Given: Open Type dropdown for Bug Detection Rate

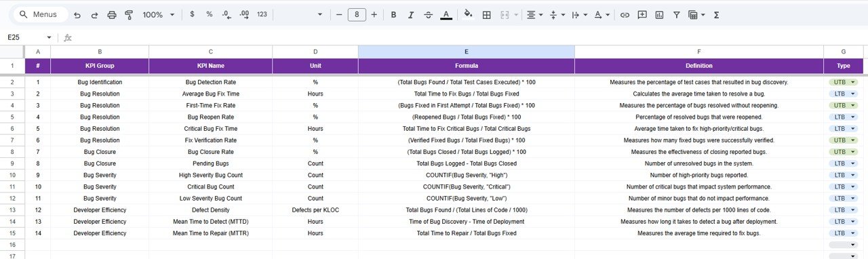Looking at the screenshot, I should pyautogui.click(x=852, y=82).
